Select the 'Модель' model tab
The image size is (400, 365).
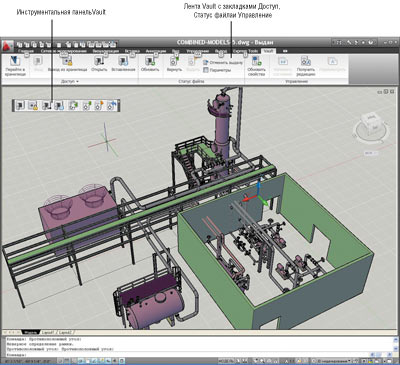[x=31, y=332]
